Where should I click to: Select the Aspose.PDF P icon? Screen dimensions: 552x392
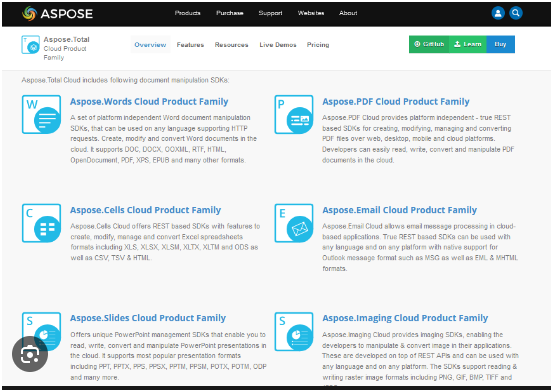click(294, 114)
